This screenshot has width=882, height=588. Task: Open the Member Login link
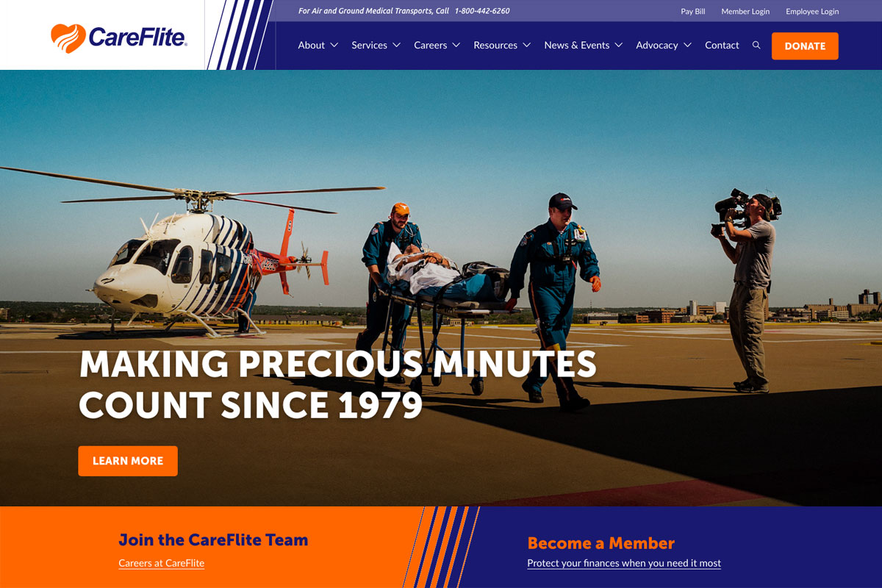[x=745, y=12]
